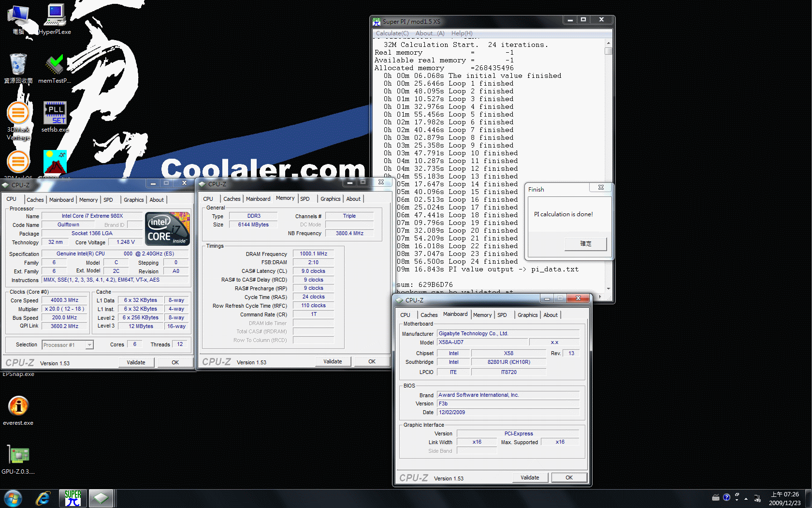Close the Finish dialog
This screenshot has width=812, height=508.
pyautogui.click(x=601, y=188)
